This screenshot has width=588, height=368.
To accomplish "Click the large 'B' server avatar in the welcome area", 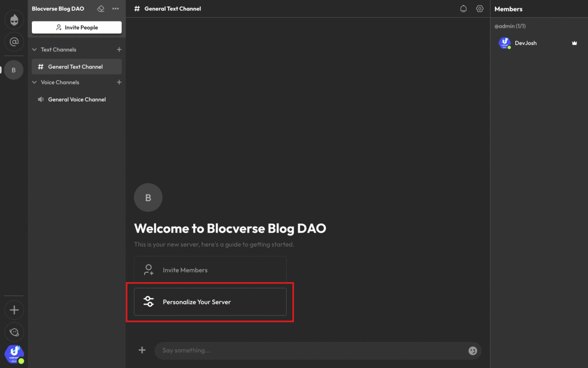I will pyautogui.click(x=148, y=198).
